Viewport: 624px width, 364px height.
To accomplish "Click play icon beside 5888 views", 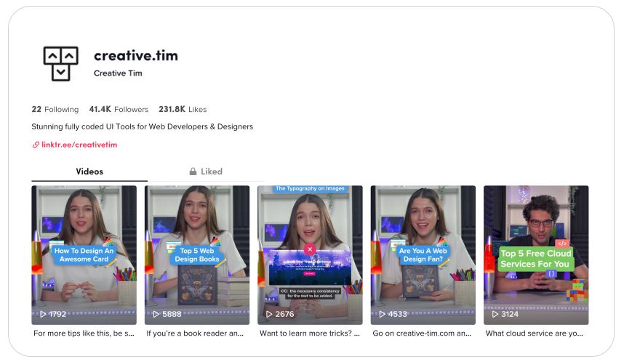I will 156,314.
